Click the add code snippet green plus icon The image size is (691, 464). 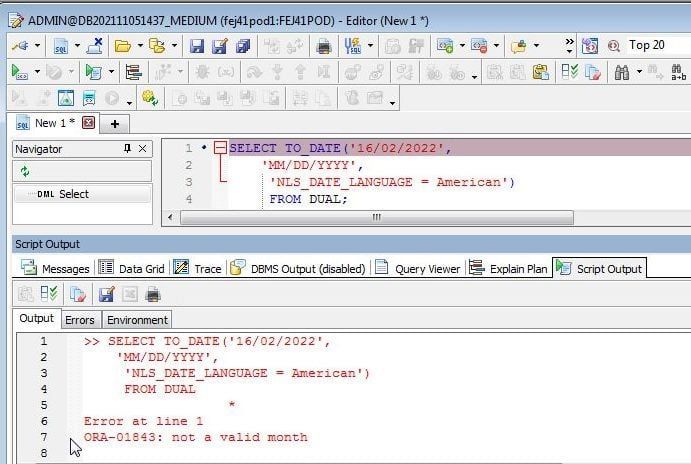[445, 45]
